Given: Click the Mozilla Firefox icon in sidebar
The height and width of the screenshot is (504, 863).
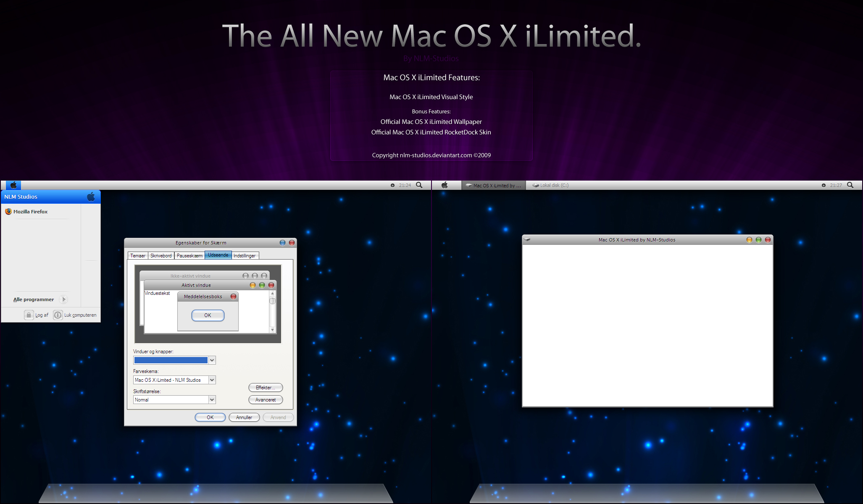Looking at the screenshot, I should pyautogui.click(x=8, y=211).
